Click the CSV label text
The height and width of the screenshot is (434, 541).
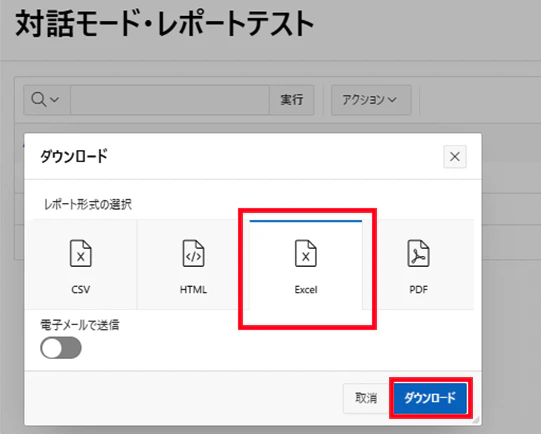81,289
